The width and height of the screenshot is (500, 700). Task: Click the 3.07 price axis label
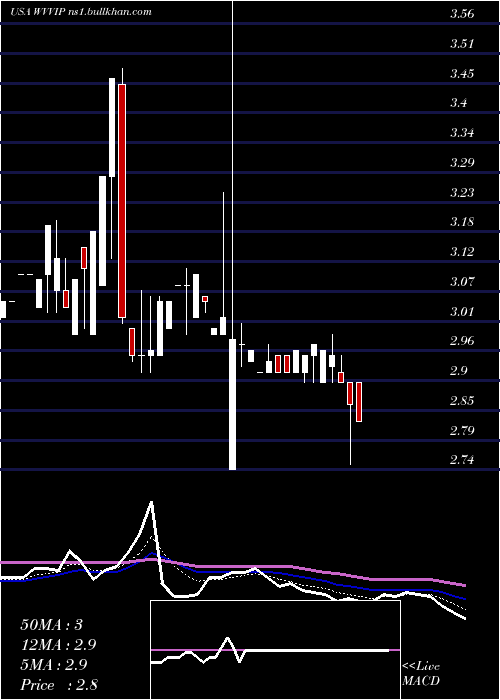[x=462, y=282]
